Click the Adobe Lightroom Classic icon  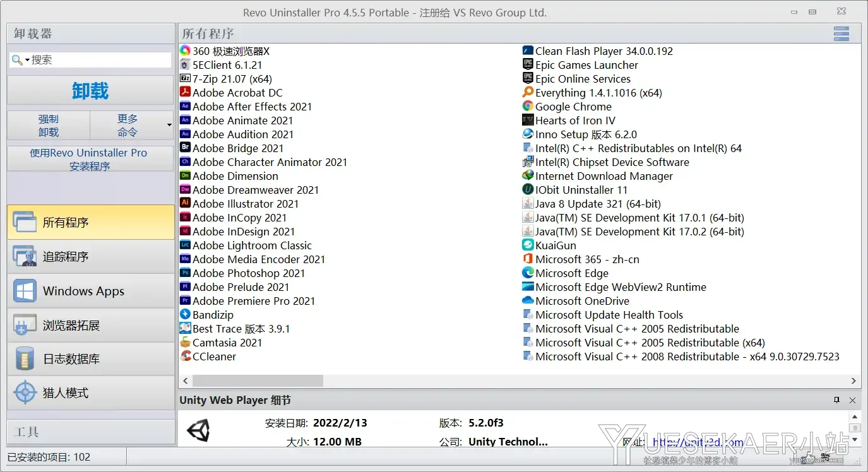pyautogui.click(x=185, y=245)
